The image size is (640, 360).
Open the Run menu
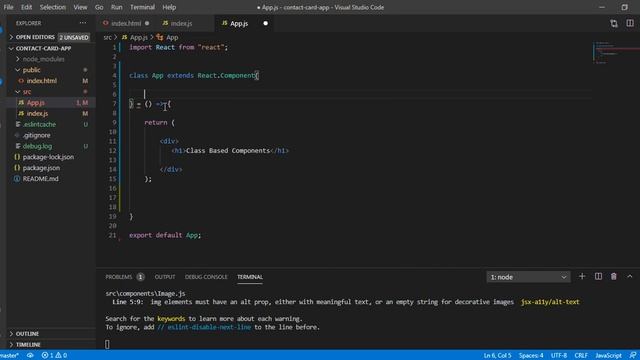pyautogui.click(x=116, y=7)
